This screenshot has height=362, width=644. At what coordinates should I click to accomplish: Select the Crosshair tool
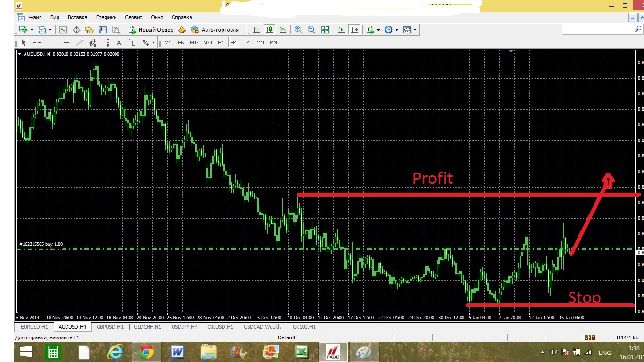[x=37, y=42]
